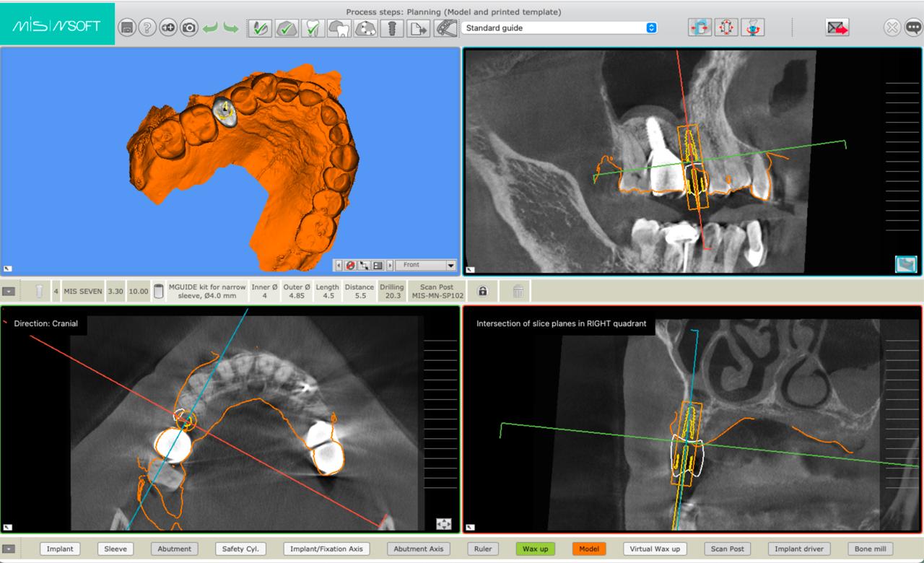Click the implant shape icon in implant row
This screenshot has height=563, width=924.
(x=40, y=292)
